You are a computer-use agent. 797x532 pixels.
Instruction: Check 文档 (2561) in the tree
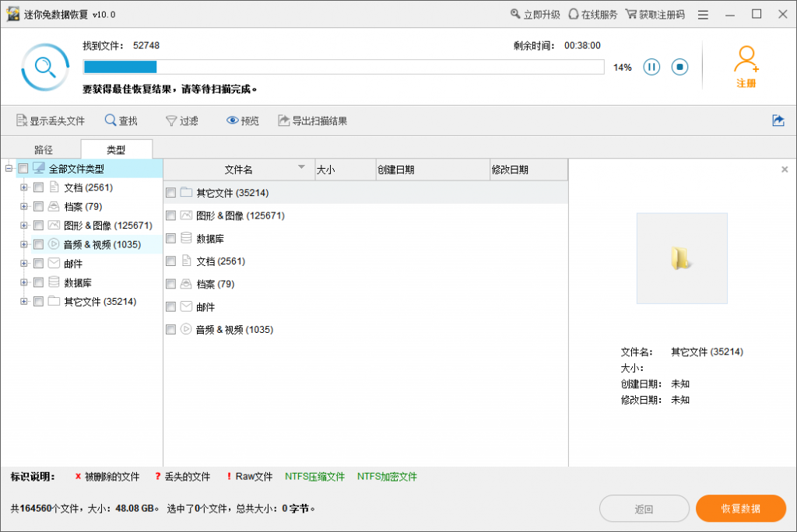click(x=38, y=187)
